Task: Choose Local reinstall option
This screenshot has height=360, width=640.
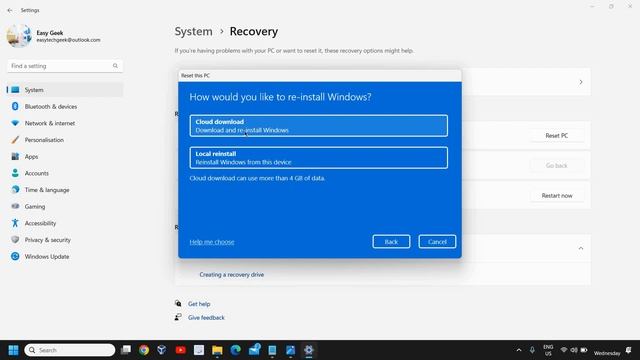Action: 318,158
